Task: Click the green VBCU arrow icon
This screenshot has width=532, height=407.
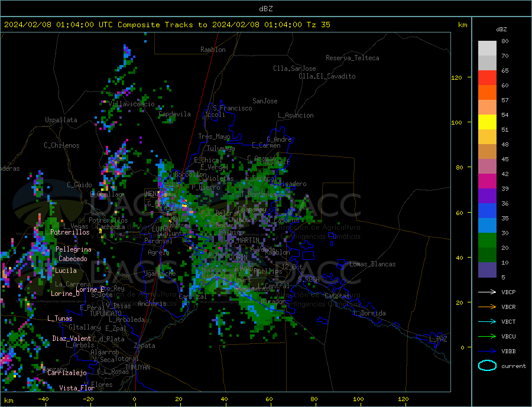Action: coord(487,337)
